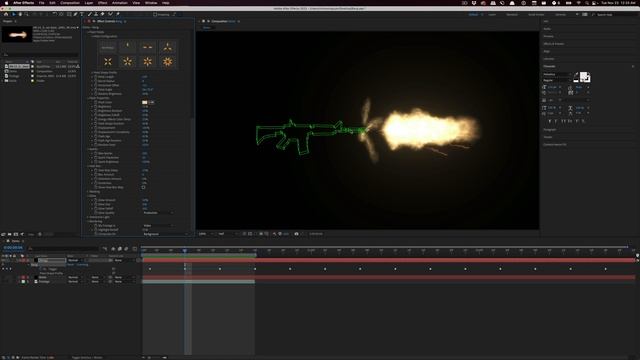
Task: Expand the Masking group
Action: 88,191
